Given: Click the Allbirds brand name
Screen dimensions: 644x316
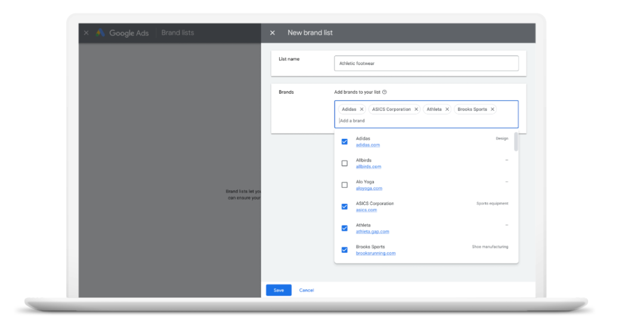Looking at the screenshot, I should pyautogui.click(x=364, y=160).
